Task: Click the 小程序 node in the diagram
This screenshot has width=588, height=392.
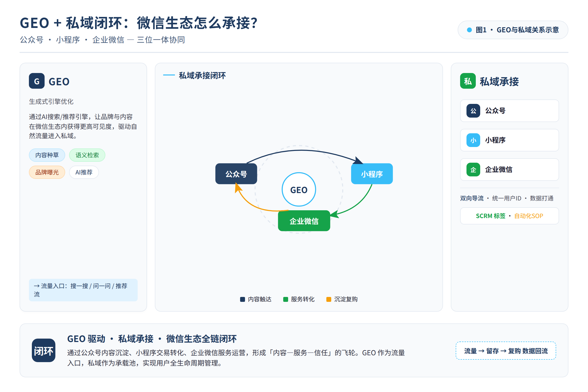Action: click(372, 174)
